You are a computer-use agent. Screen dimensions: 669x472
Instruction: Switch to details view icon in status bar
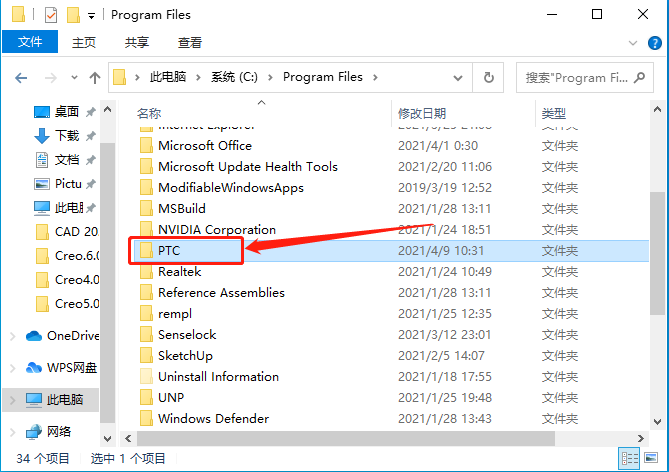coord(629,458)
